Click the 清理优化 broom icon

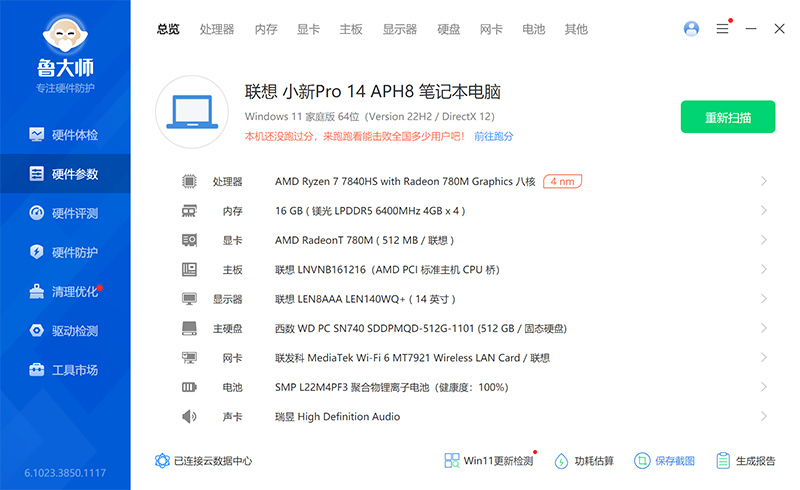pos(36,291)
